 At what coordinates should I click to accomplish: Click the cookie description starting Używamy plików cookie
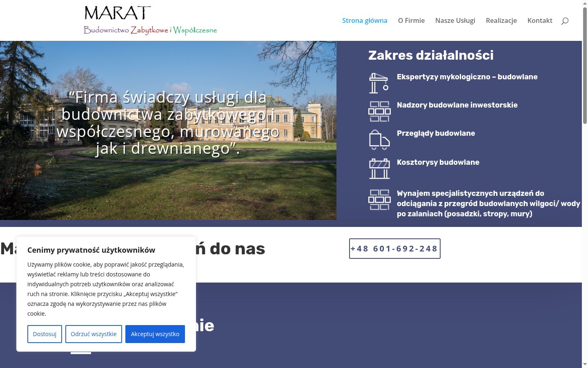coord(106,289)
